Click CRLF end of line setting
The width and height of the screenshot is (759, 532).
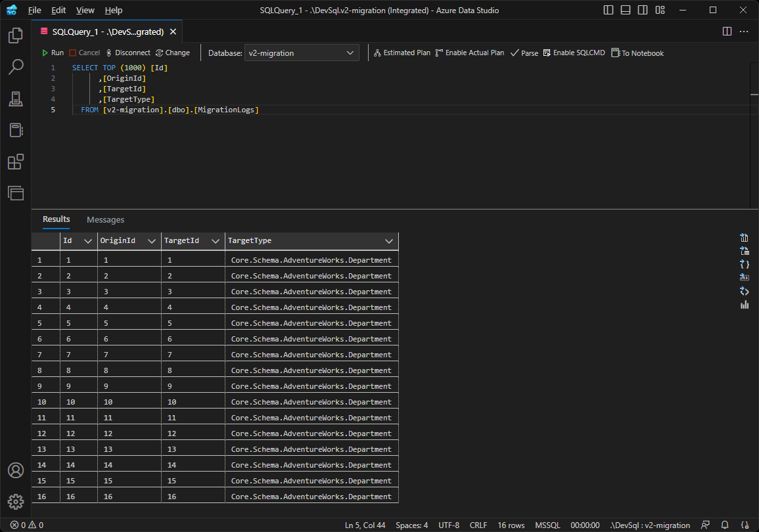click(x=478, y=525)
